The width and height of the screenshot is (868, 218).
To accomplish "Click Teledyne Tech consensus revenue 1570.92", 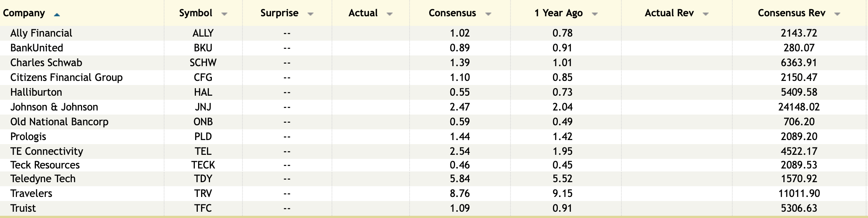I will [799, 178].
